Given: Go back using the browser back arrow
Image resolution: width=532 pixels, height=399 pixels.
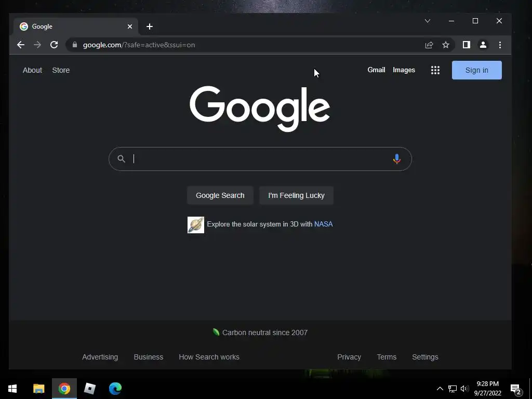Looking at the screenshot, I should [x=21, y=45].
